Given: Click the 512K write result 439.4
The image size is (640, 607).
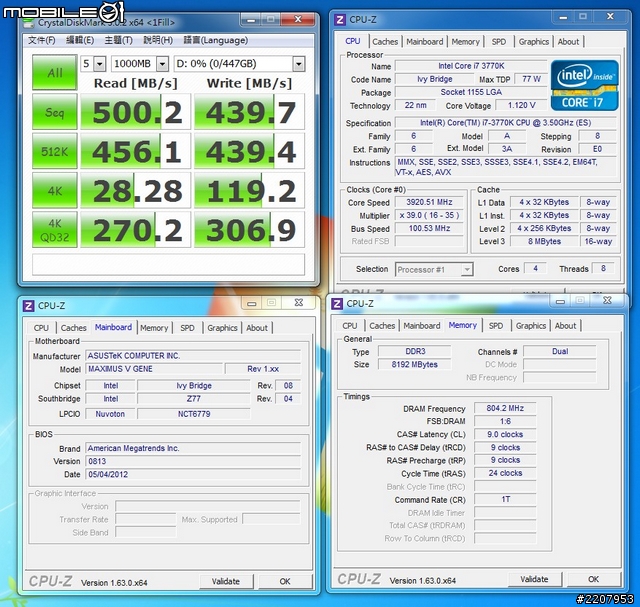Looking at the screenshot, I should click(x=249, y=151).
